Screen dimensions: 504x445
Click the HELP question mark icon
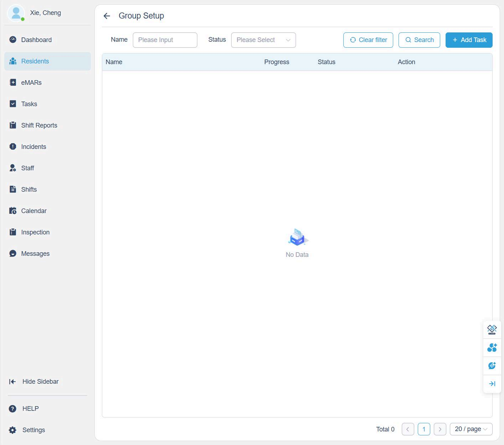point(12,409)
